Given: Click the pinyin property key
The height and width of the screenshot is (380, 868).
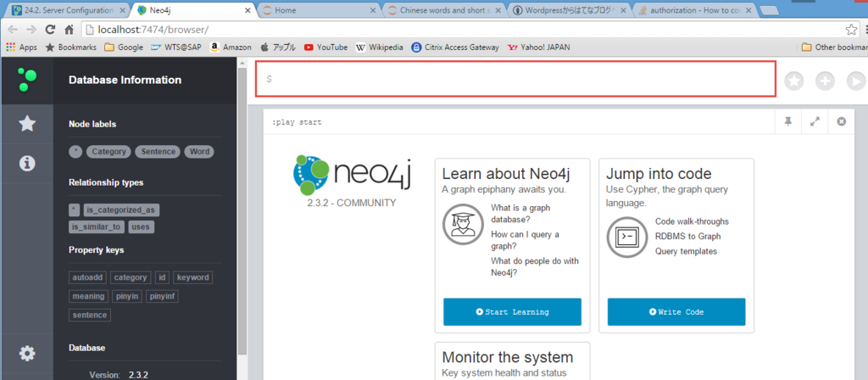Looking at the screenshot, I should 127,296.
